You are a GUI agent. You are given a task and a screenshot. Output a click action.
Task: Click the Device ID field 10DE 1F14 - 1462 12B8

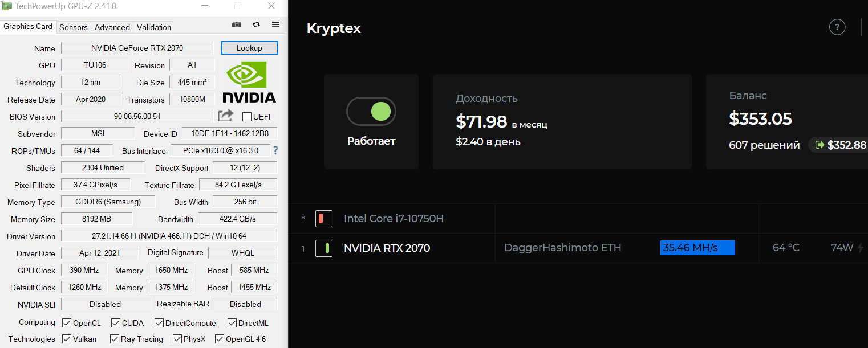click(230, 133)
